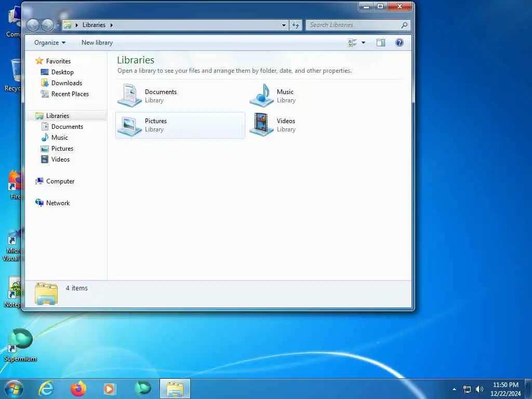Show the preview pane button
Screen dimensions: 532x399
pyautogui.click(x=381, y=43)
